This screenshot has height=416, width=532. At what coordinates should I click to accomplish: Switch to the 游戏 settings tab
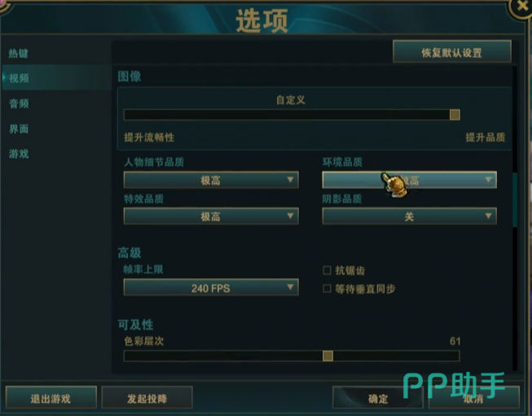pyautogui.click(x=19, y=154)
